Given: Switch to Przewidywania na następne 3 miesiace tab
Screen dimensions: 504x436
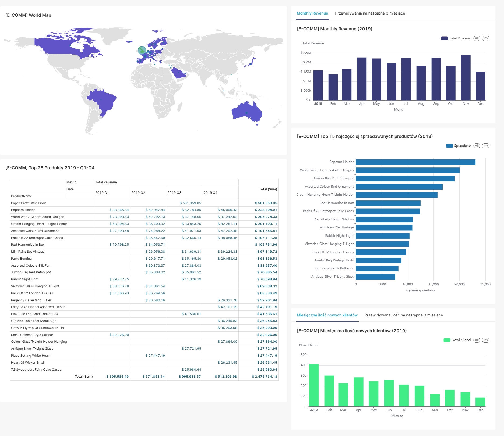Looking at the screenshot, I should pos(370,13).
